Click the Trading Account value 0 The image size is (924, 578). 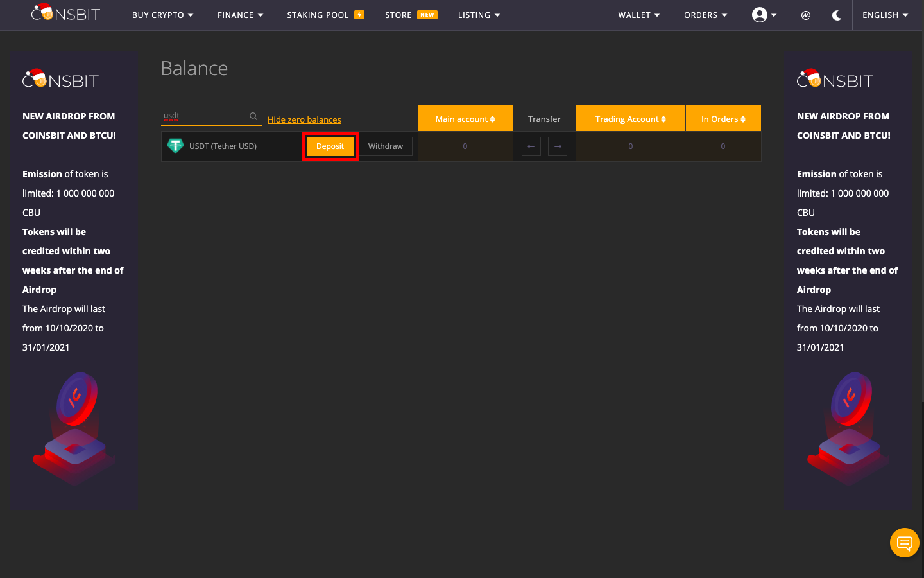tap(631, 146)
